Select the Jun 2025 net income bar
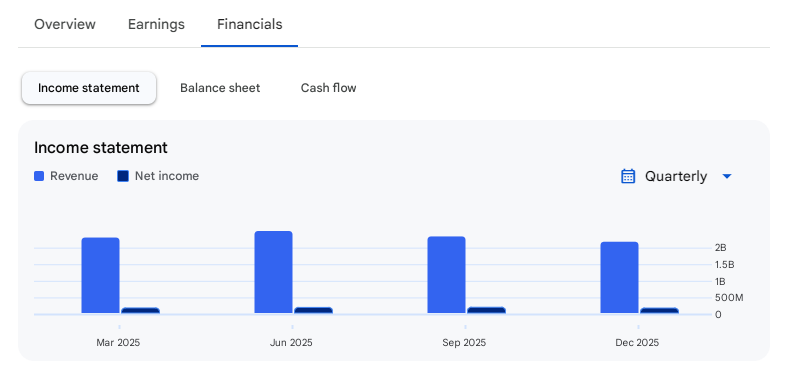The height and width of the screenshot is (381, 786). 313,310
